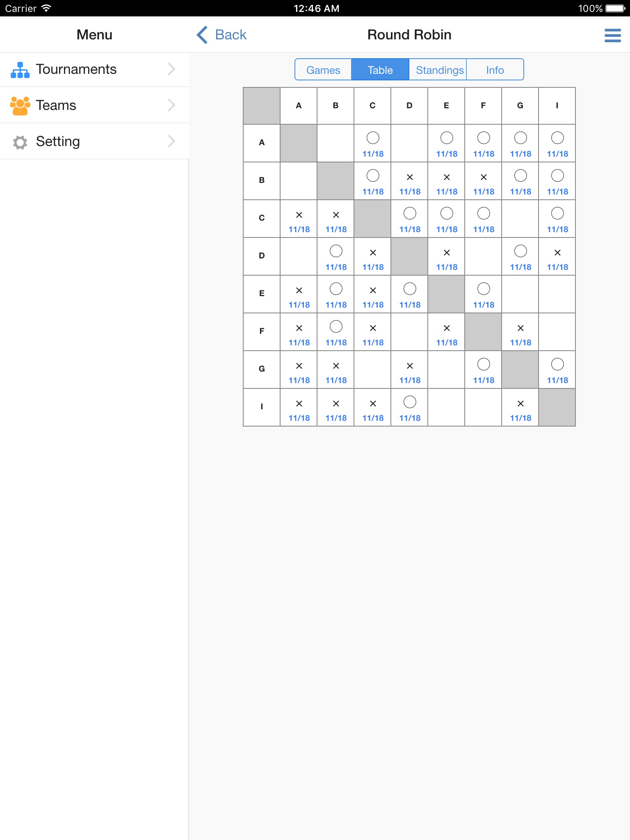Switch to the Standings tab
The width and height of the screenshot is (630, 840).
click(439, 70)
